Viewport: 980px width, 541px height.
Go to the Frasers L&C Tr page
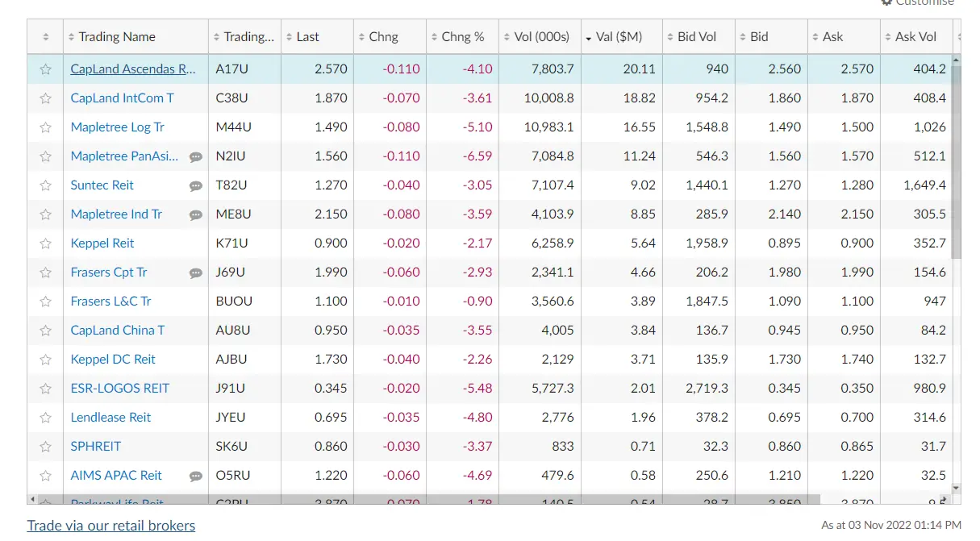tap(111, 302)
